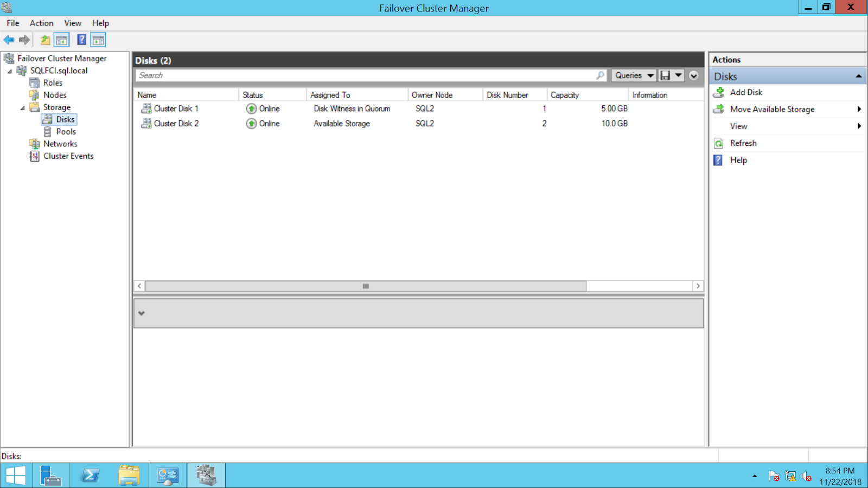This screenshot has height=488, width=868.
Task: Sort by the Name column header
Action: click(x=186, y=95)
